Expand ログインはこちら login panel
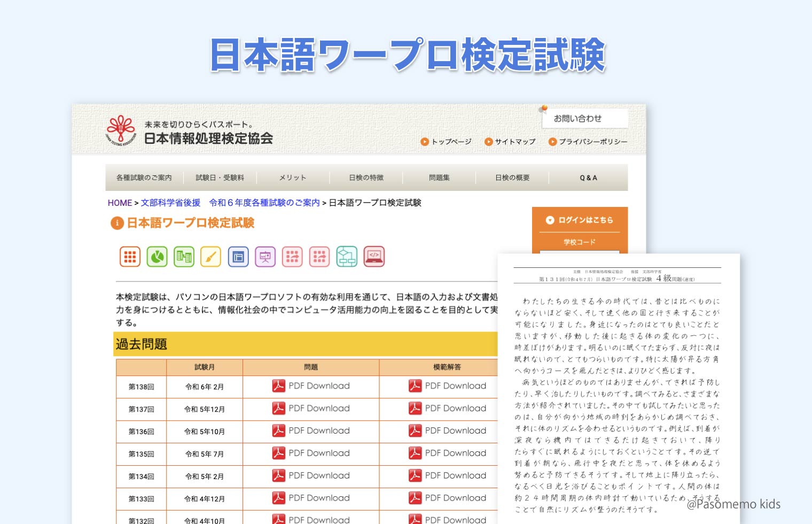This screenshot has width=812, height=524. pos(580,220)
